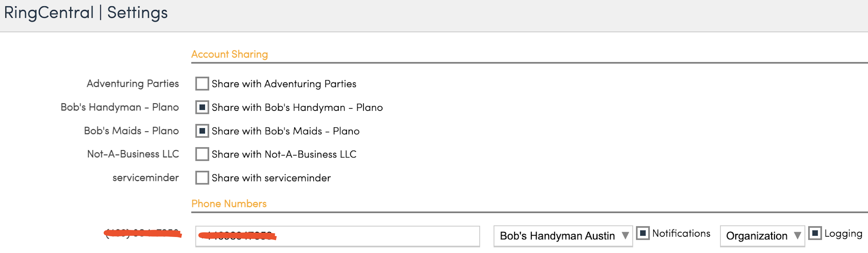868x253 pixels.
Task: Enable Share with serviceminder checkbox
Action: pyautogui.click(x=202, y=178)
